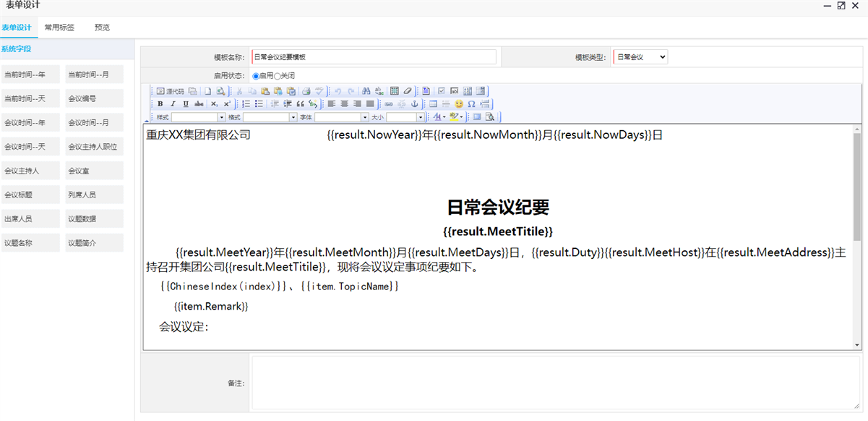Insert 当前时间--月 field

(x=94, y=75)
